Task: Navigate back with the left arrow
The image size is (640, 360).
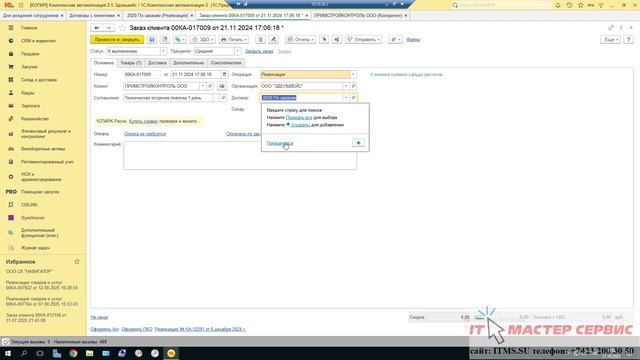Action: (97, 28)
